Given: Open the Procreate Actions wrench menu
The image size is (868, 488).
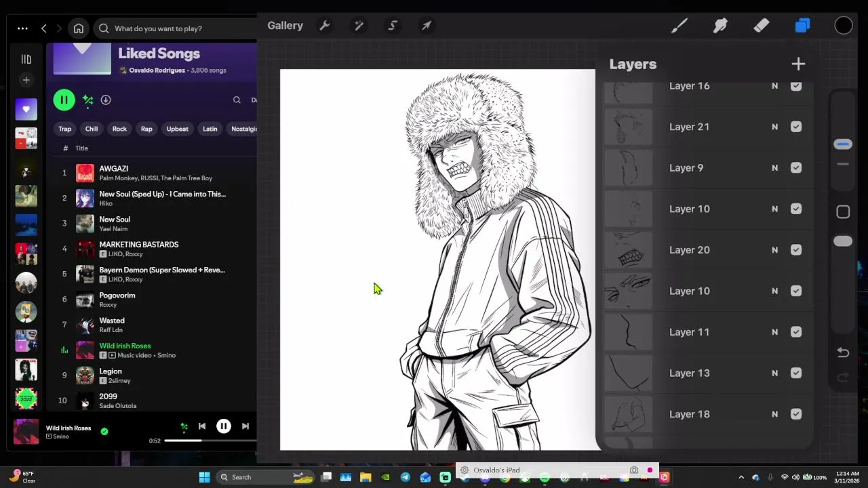Looking at the screenshot, I should pos(325,26).
